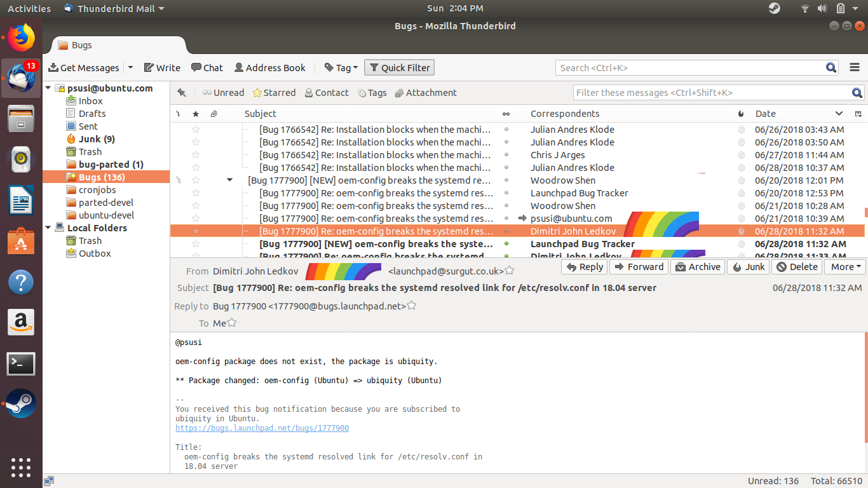This screenshot has height=488, width=868.
Task: Open the Trash folder under Local Folders
Action: tap(90, 241)
